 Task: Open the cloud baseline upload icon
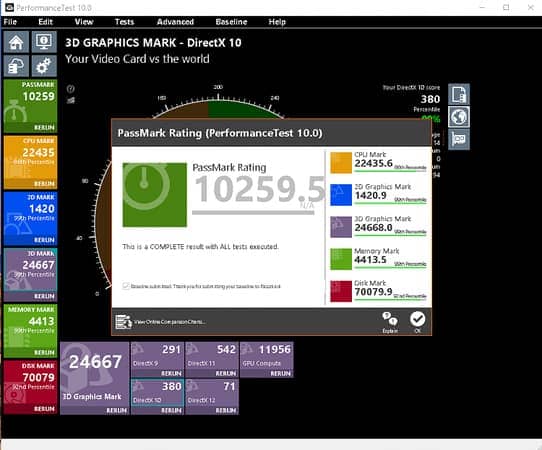point(16,66)
